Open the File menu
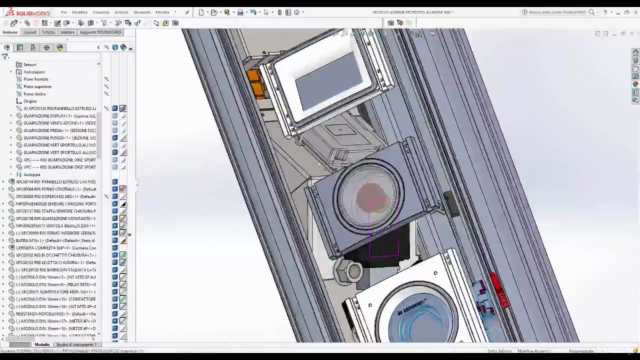Screen dimensions: 640x360 pyautogui.click(x=64, y=12)
